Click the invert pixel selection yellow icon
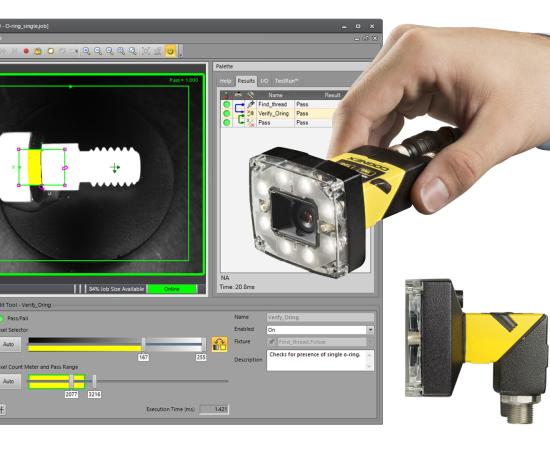The height and width of the screenshot is (450, 550). coord(220,344)
